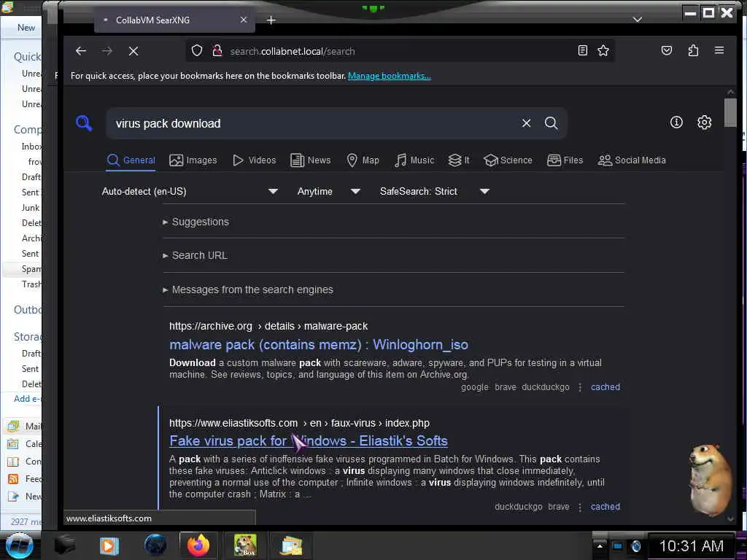
Task: Switch to the Social Media search tab
Action: [632, 160]
